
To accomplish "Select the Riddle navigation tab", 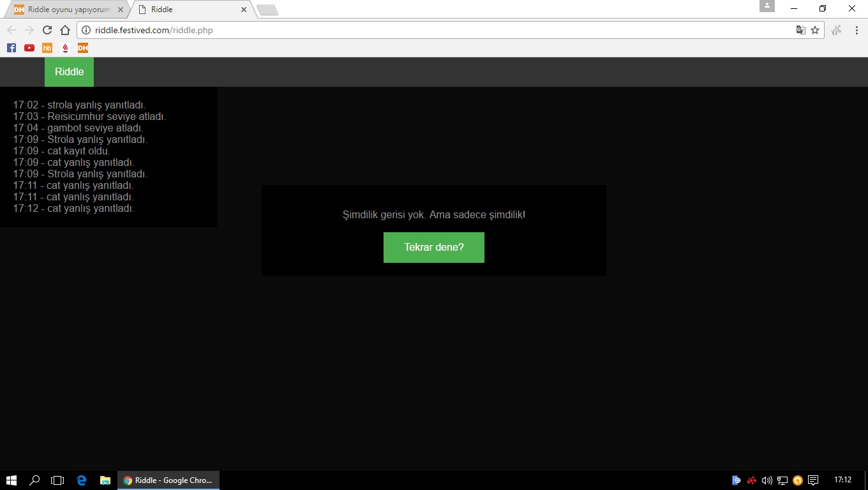I will (69, 72).
